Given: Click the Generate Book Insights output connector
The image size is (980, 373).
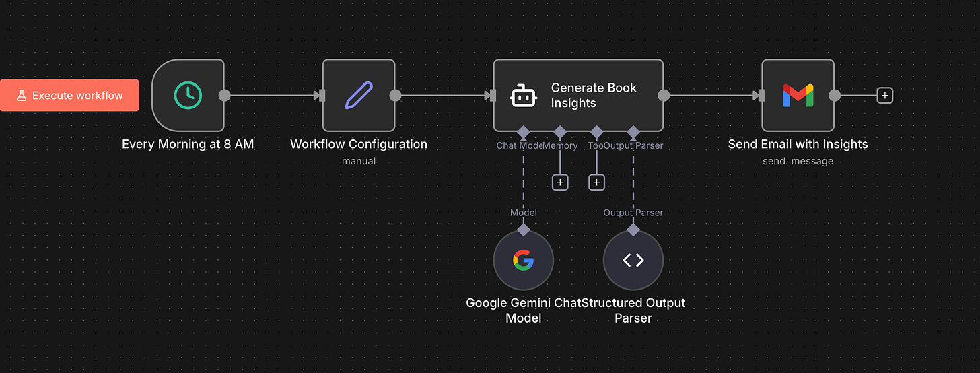Looking at the screenshot, I should (x=664, y=96).
